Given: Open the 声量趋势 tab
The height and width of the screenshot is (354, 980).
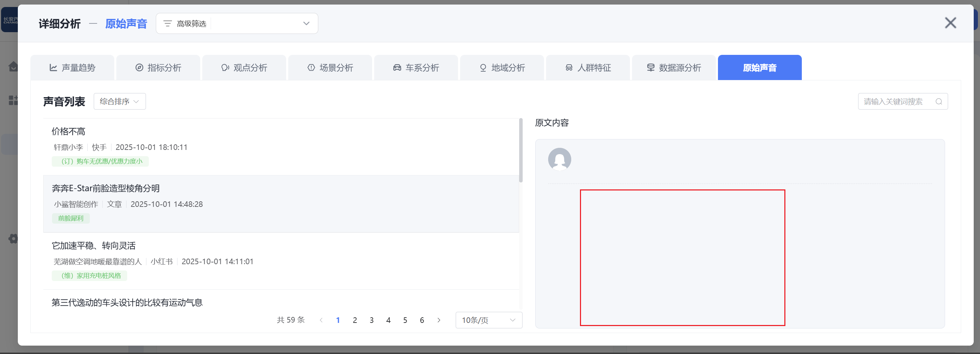Looking at the screenshot, I should tap(72, 68).
